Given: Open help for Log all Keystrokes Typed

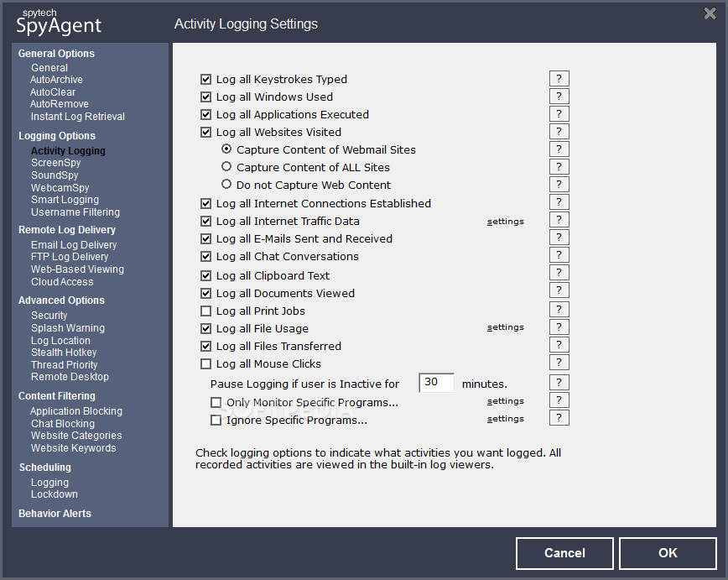Looking at the screenshot, I should [x=559, y=79].
